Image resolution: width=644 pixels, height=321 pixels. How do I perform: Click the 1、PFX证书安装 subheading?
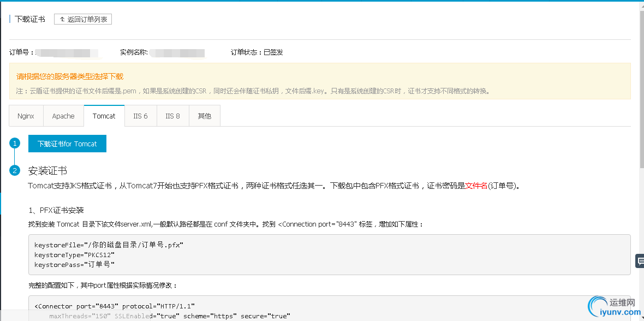(x=56, y=210)
